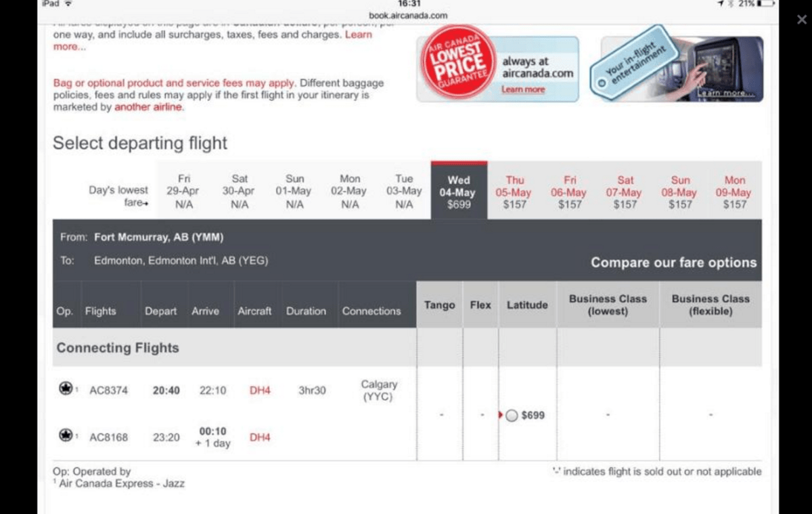The width and height of the screenshot is (812, 514).
Task: Click flight number AC8374
Action: (108, 391)
